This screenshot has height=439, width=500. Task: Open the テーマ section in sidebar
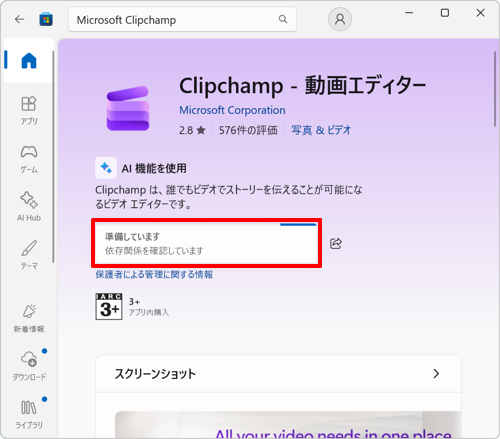29,255
